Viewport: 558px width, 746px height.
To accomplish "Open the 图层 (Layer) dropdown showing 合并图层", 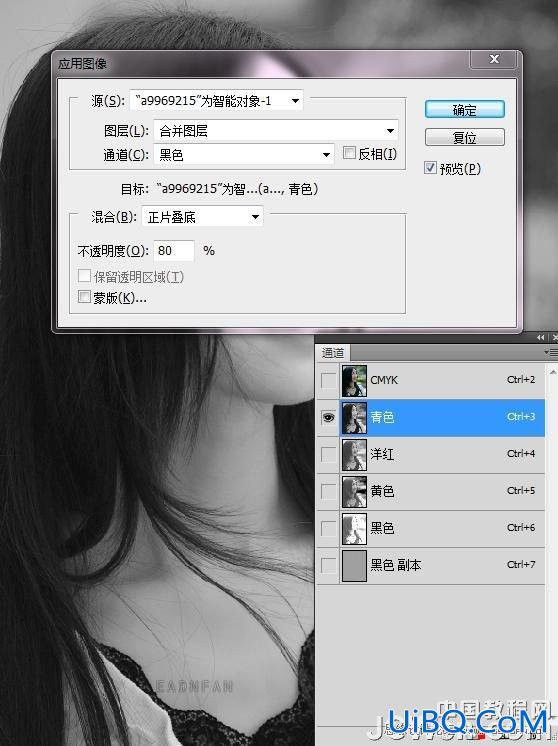I will (275, 130).
